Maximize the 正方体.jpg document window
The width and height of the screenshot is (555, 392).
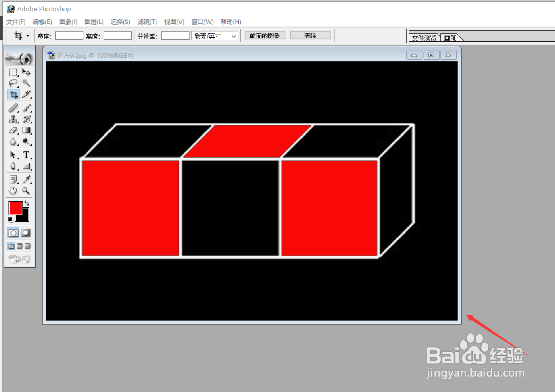coord(431,55)
